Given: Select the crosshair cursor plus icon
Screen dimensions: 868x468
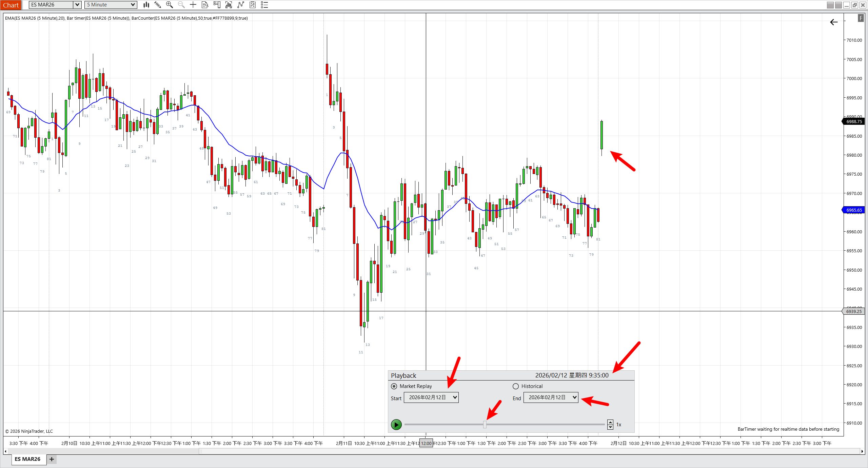Looking at the screenshot, I should pos(193,5).
